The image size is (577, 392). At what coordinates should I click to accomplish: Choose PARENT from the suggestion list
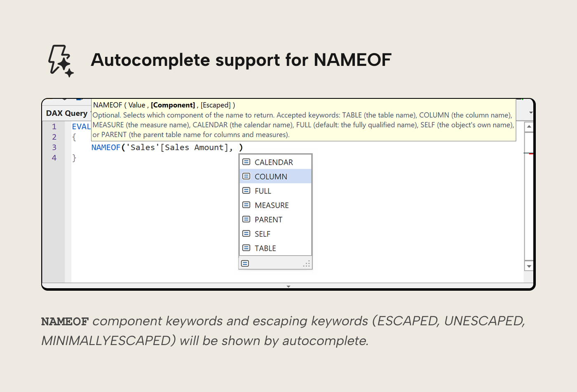(x=275, y=219)
